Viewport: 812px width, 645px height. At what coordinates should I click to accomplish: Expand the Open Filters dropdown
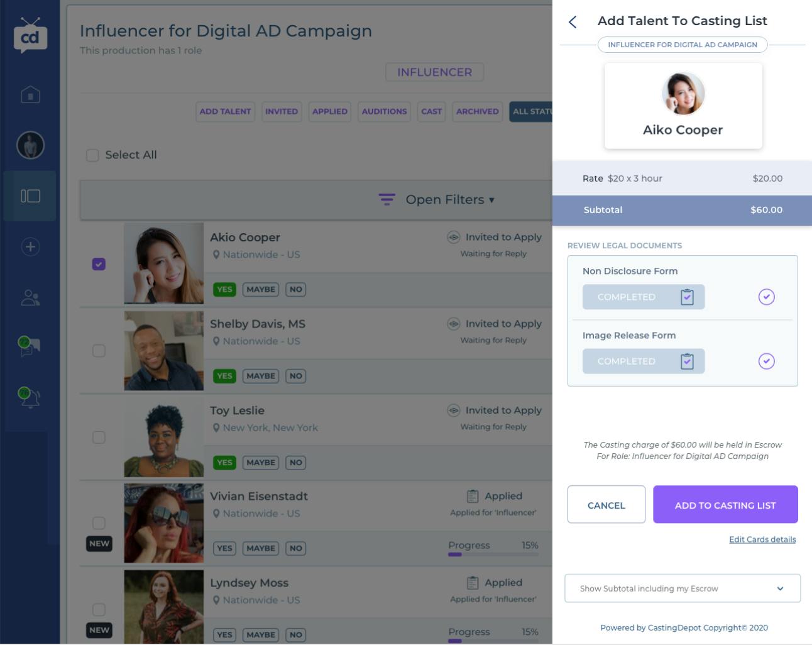click(x=436, y=200)
